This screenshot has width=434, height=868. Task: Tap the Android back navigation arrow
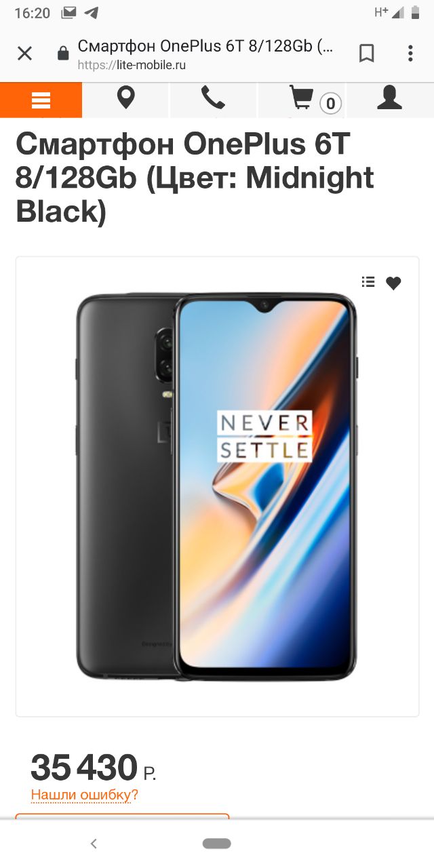pos(94,844)
